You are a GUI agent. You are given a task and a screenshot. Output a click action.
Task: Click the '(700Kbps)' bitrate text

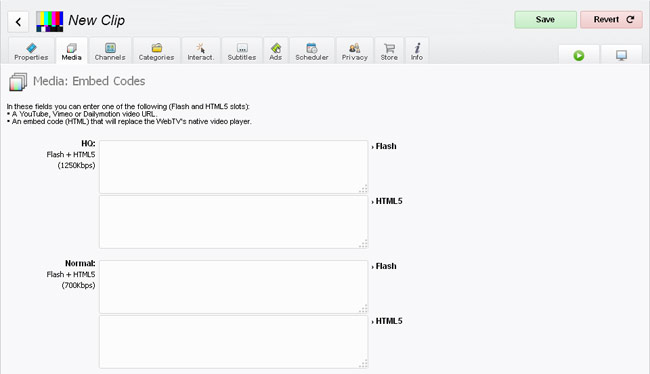pos(78,285)
